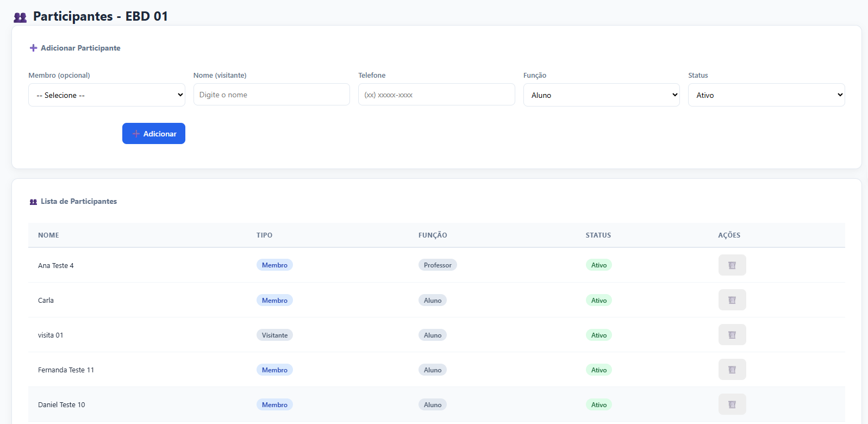
Task: Click the Nome (visitante) field label
Action: click(220, 76)
